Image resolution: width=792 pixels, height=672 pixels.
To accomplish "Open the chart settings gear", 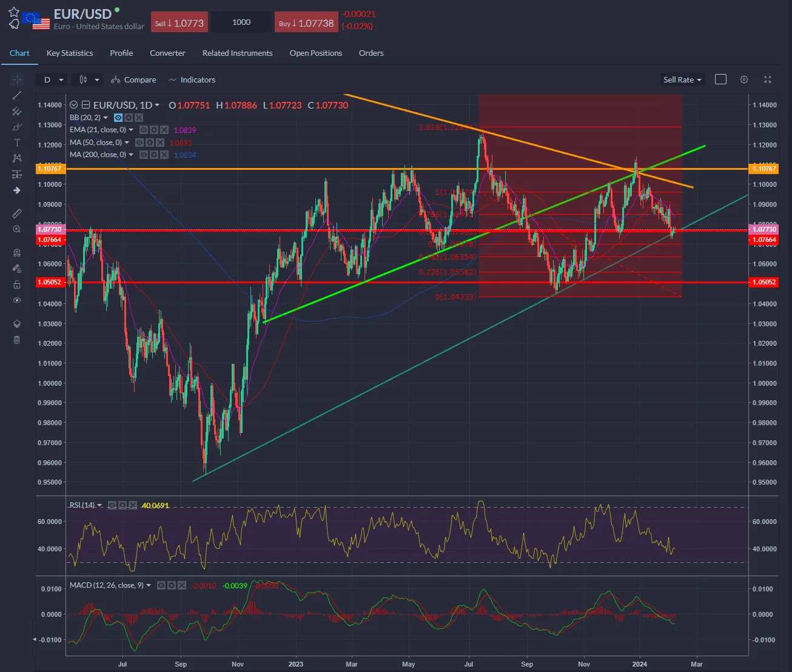I will tap(744, 79).
